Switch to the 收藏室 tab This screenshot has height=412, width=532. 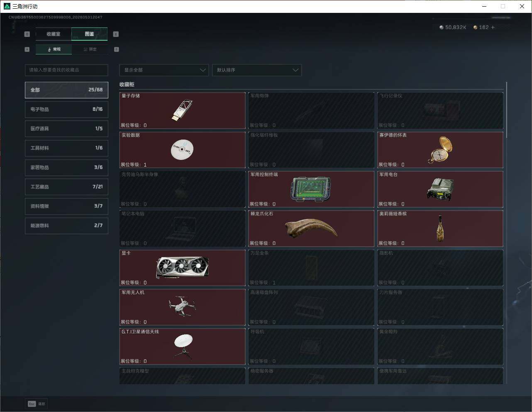[x=54, y=34]
